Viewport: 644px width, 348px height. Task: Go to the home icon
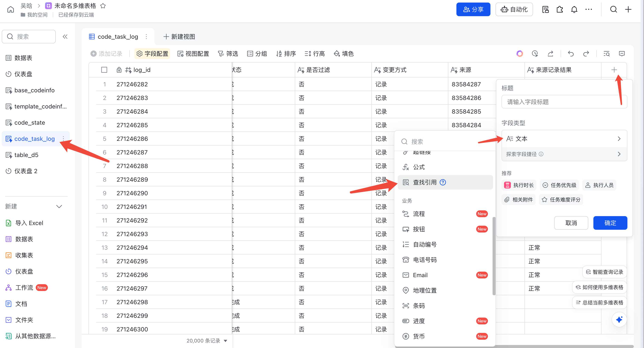pyautogui.click(x=10, y=10)
